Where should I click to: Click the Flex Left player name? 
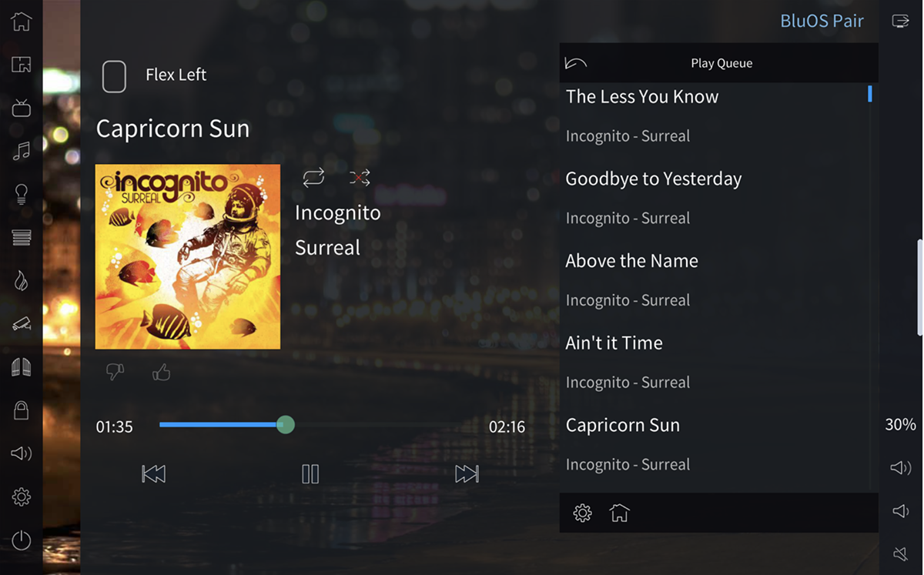[176, 75]
